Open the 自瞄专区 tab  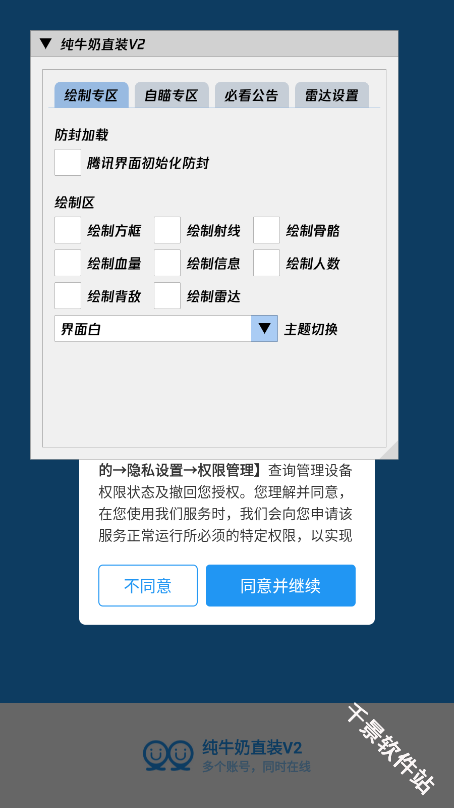click(172, 95)
